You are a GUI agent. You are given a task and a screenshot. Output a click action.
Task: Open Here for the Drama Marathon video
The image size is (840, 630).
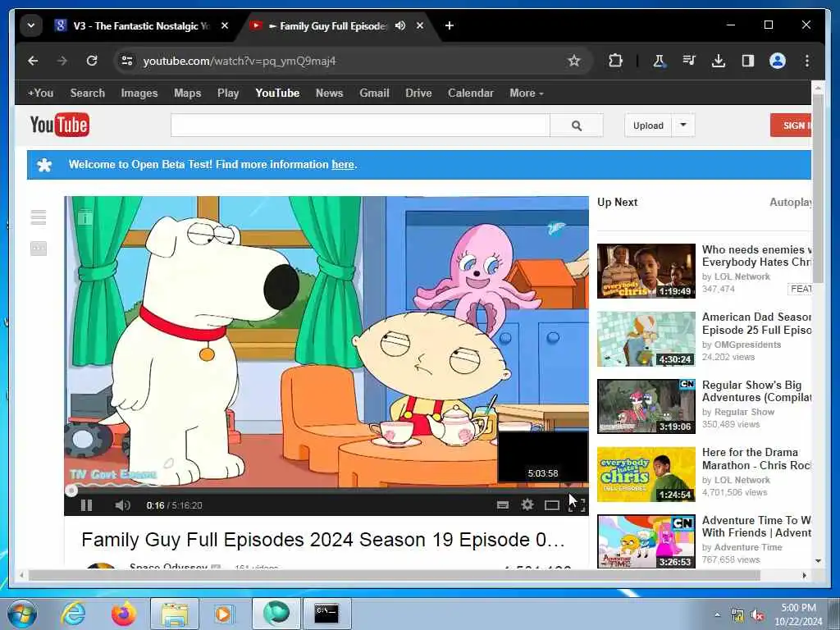[646, 475]
